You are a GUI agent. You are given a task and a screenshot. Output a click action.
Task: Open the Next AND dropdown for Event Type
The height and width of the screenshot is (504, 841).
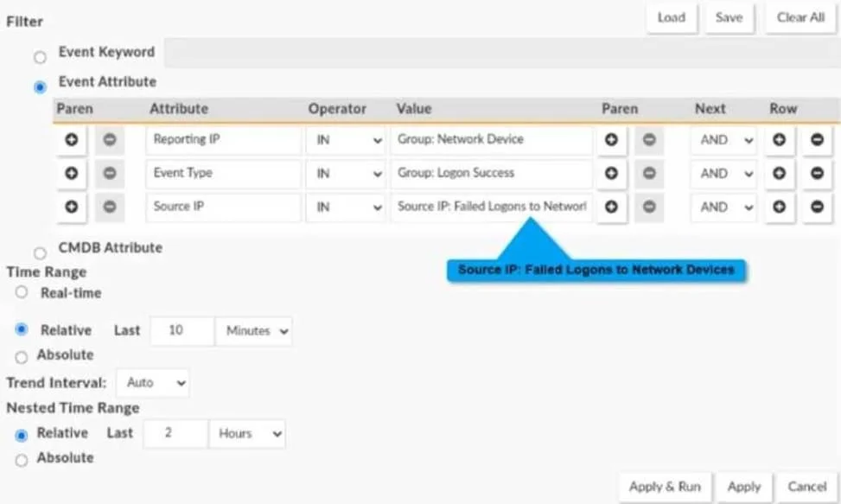click(723, 174)
